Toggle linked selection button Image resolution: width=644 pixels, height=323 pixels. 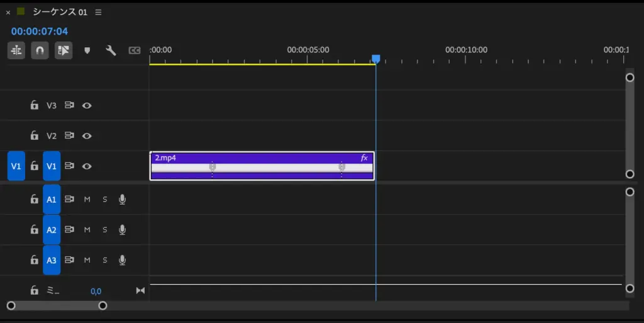click(x=64, y=50)
